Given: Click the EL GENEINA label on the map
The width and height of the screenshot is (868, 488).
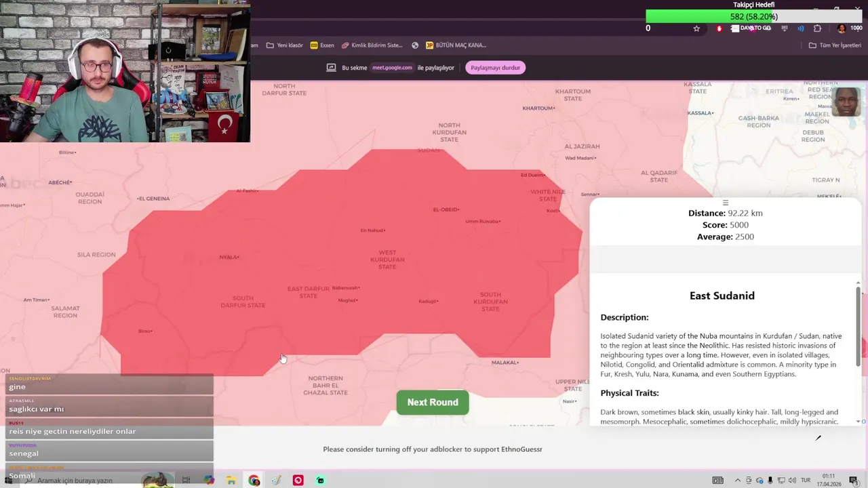Looking at the screenshot, I should click(154, 199).
